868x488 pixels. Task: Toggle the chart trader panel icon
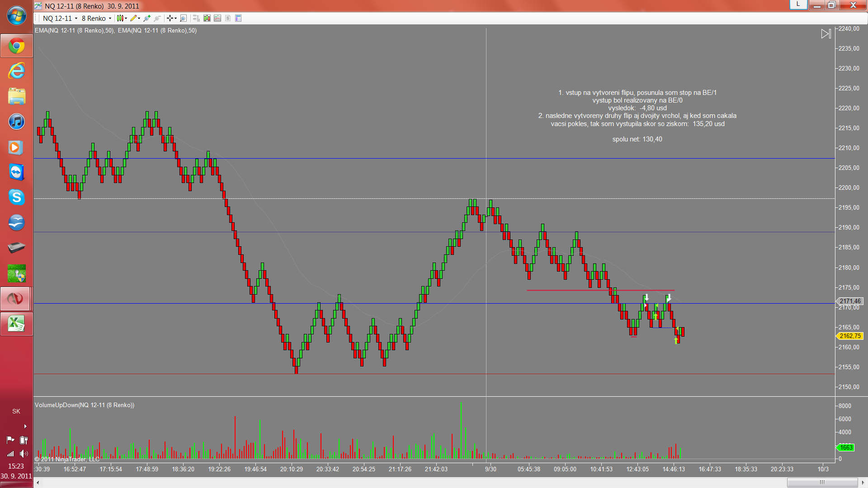click(196, 19)
